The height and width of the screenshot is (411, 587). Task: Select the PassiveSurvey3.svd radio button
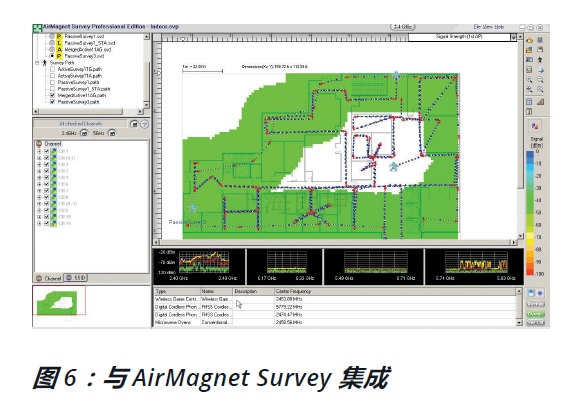(52, 56)
